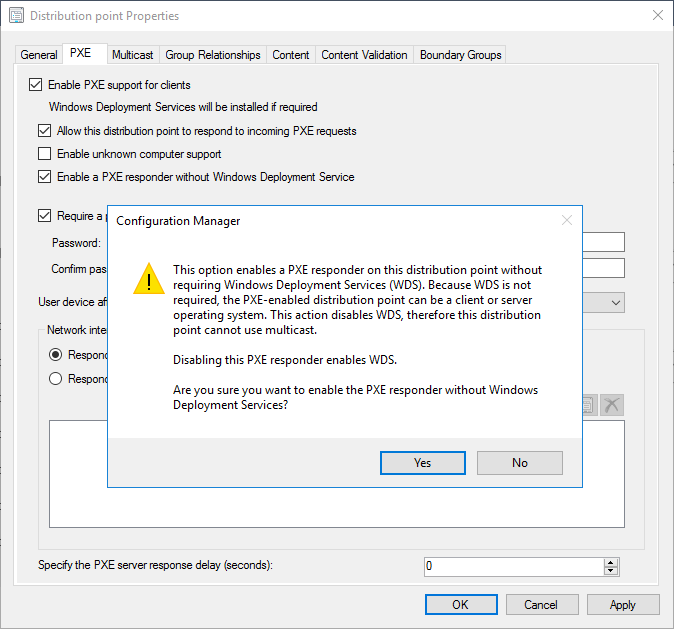Click the warning icon in the dialog
The width and height of the screenshot is (674, 629).
coord(149,277)
